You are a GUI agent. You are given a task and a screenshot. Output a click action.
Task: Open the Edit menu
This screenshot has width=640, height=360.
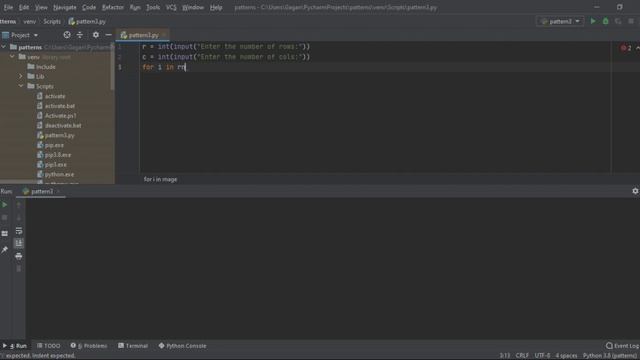[x=24, y=7]
